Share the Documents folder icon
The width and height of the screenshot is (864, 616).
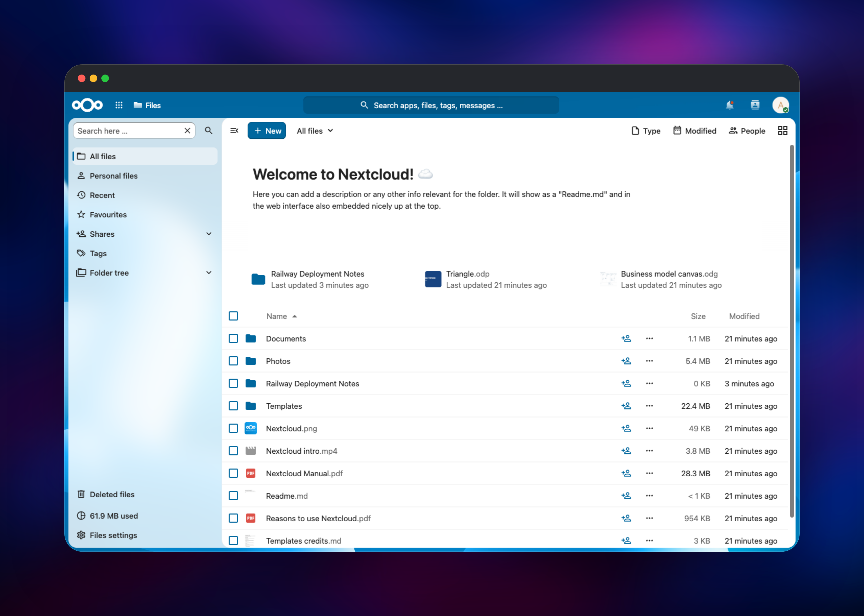coord(626,338)
